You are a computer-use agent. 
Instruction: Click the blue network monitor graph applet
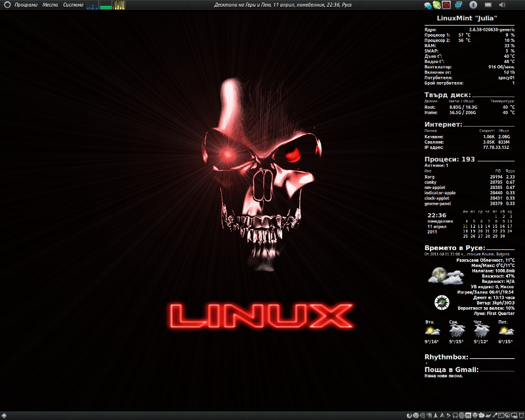(x=93, y=5)
